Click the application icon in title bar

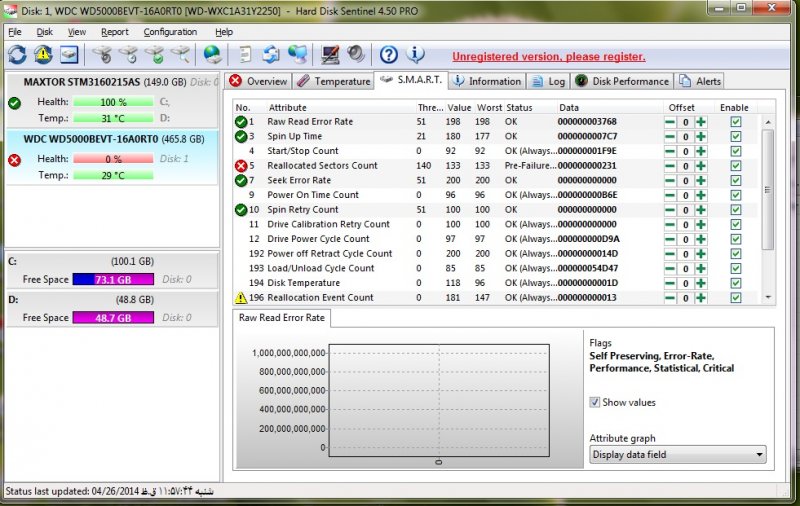tap(10, 11)
